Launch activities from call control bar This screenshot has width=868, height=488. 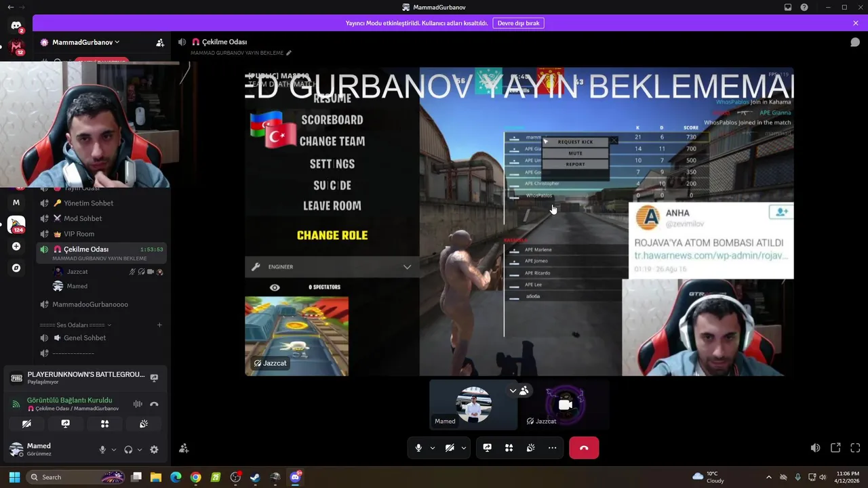509,448
